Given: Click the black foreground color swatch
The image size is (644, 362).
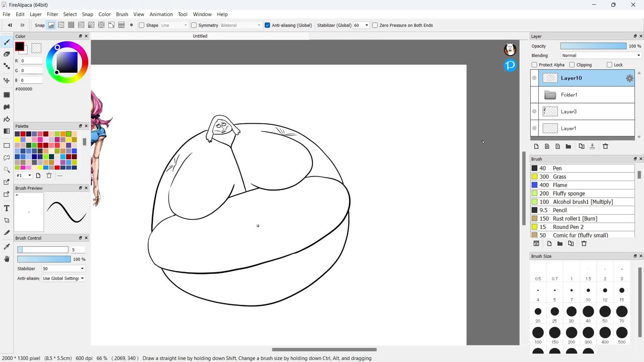Looking at the screenshot, I should (x=20, y=47).
